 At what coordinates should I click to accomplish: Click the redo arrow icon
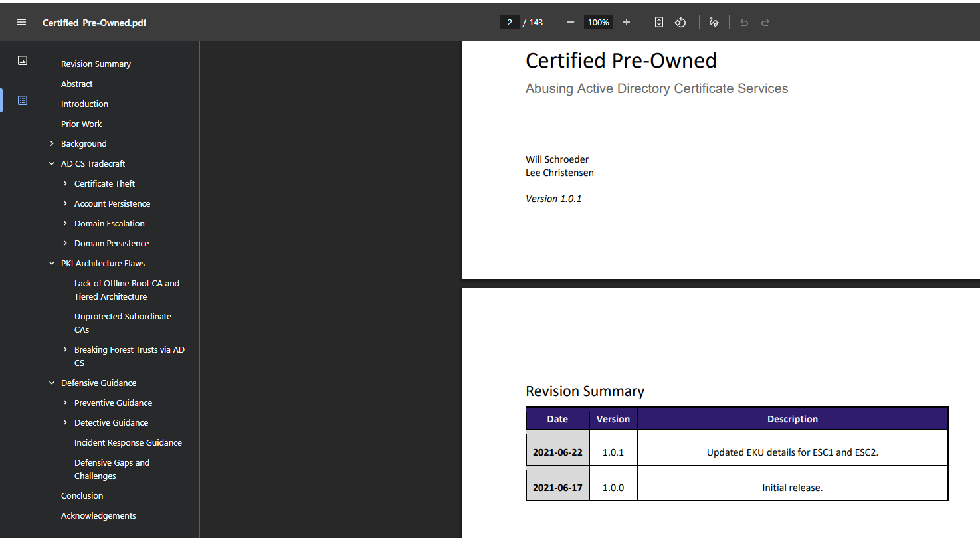765,22
